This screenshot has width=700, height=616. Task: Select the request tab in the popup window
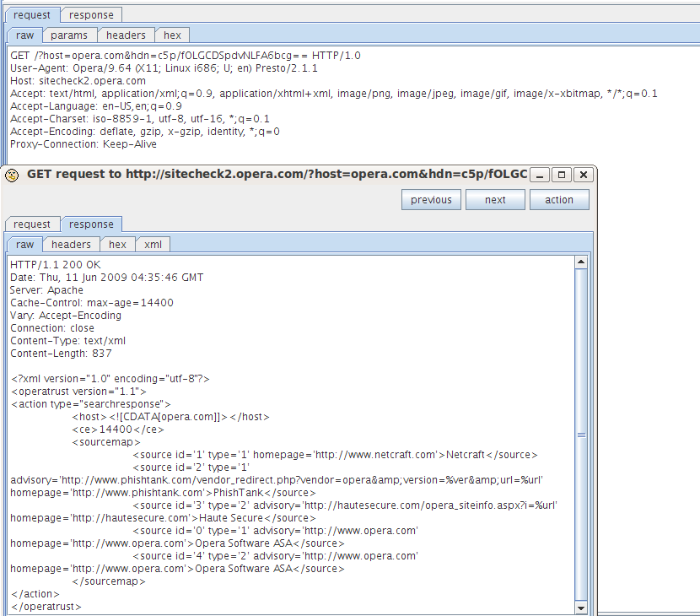[32, 224]
